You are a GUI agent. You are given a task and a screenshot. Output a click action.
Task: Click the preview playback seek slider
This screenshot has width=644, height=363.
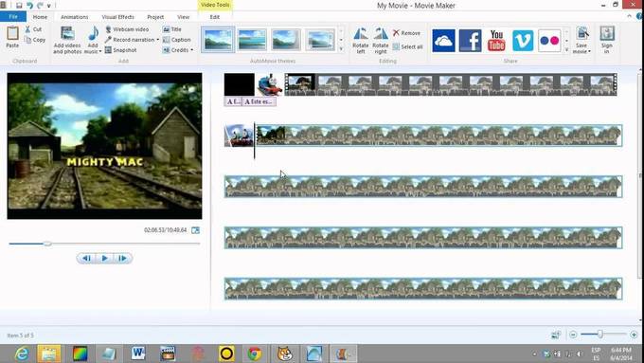pos(104,244)
